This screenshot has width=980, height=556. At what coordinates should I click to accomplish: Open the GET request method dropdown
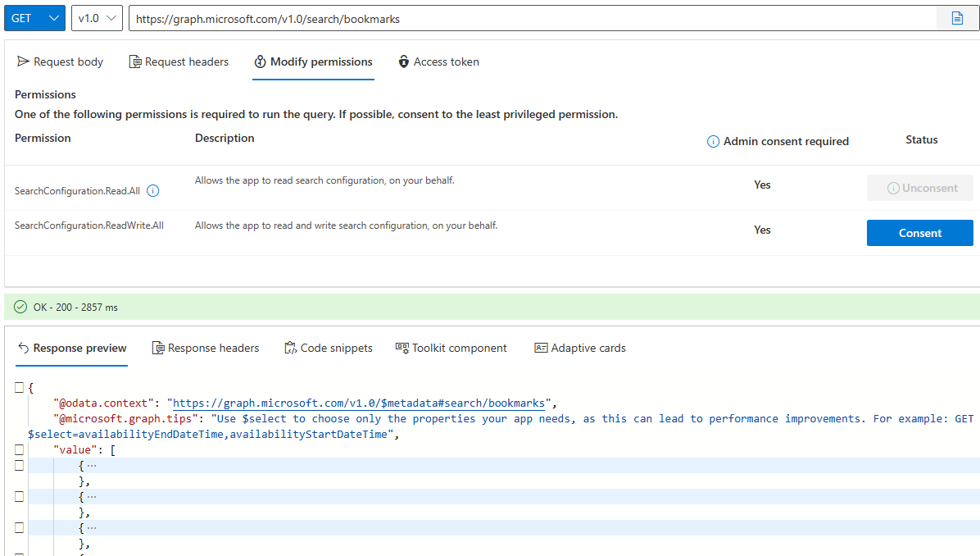click(34, 16)
